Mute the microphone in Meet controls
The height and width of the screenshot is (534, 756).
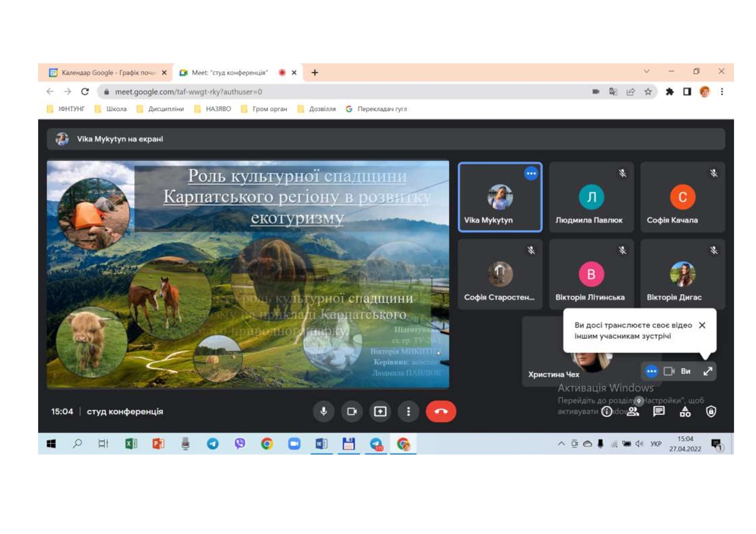[x=323, y=411]
